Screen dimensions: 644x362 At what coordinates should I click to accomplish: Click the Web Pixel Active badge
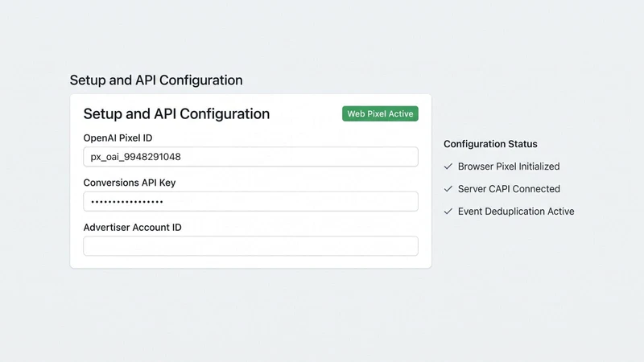click(x=380, y=113)
